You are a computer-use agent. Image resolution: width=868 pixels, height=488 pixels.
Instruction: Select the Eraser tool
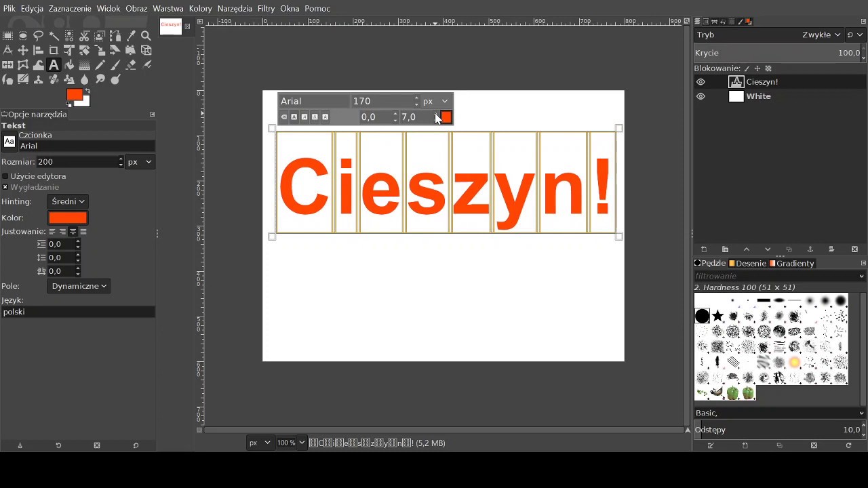click(131, 65)
